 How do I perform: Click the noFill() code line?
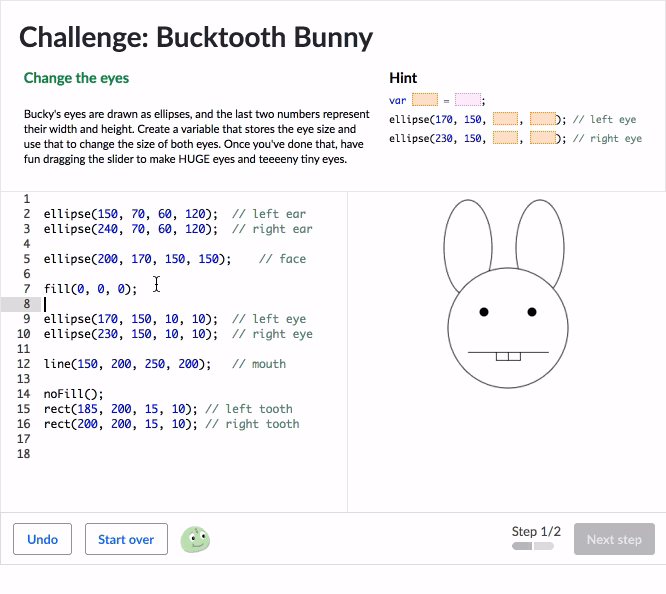[73, 394]
